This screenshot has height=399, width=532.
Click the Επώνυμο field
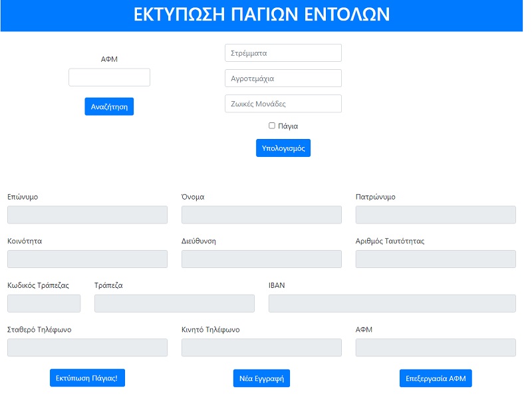(87, 215)
